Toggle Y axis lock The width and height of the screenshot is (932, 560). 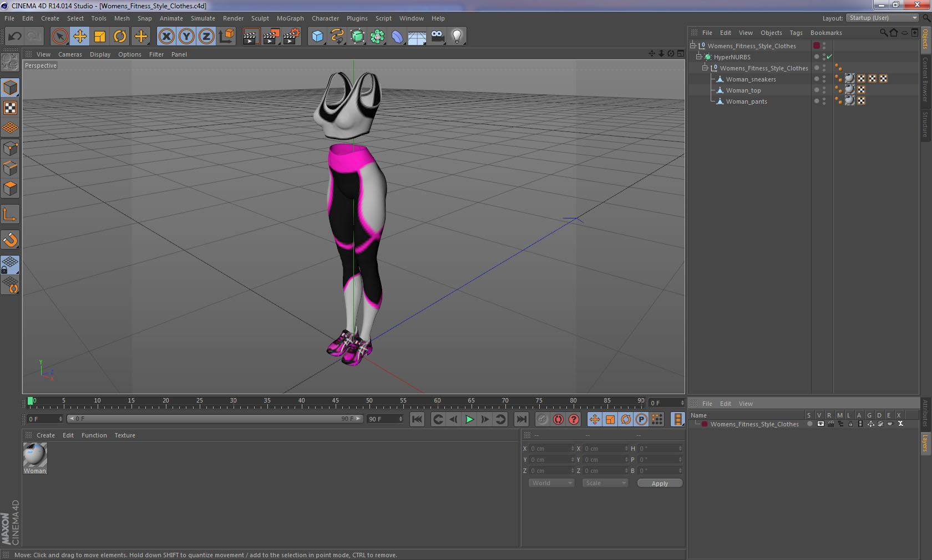(186, 37)
